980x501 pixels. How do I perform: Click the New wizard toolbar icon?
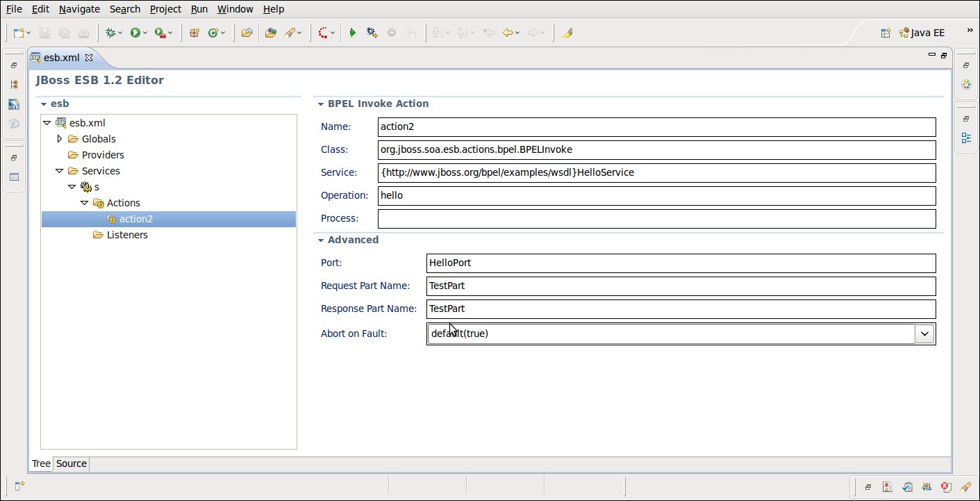pyautogui.click(x=19, y=33)
